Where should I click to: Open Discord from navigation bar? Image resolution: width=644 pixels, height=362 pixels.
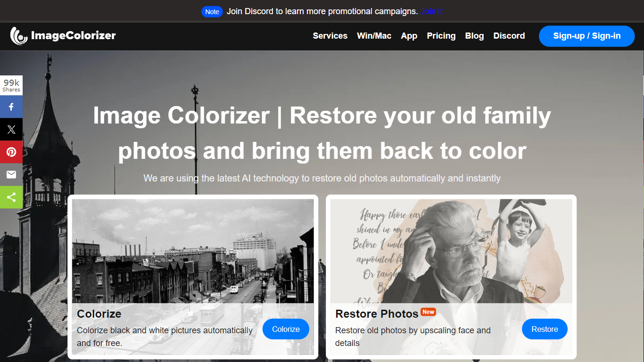[509, 36]
